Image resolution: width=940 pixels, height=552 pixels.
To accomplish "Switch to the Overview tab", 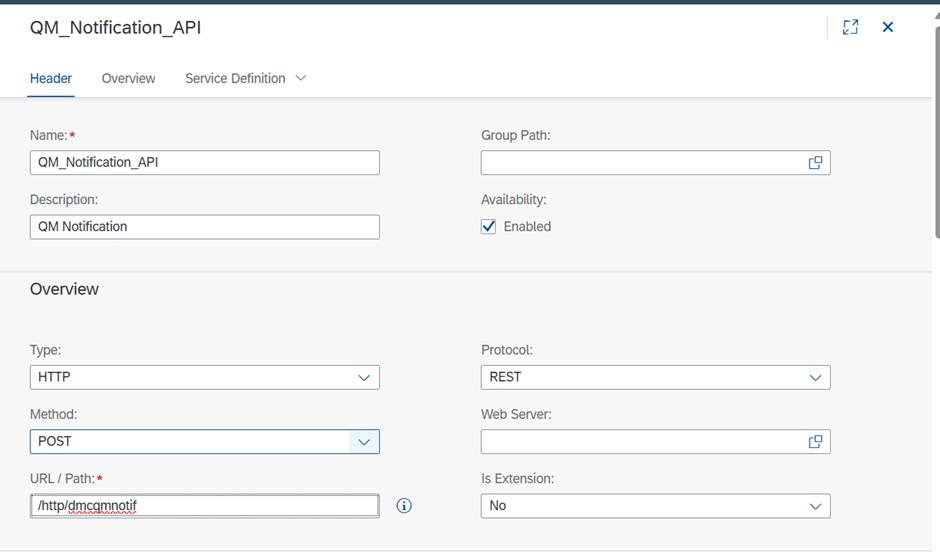I will pos(128,79).
